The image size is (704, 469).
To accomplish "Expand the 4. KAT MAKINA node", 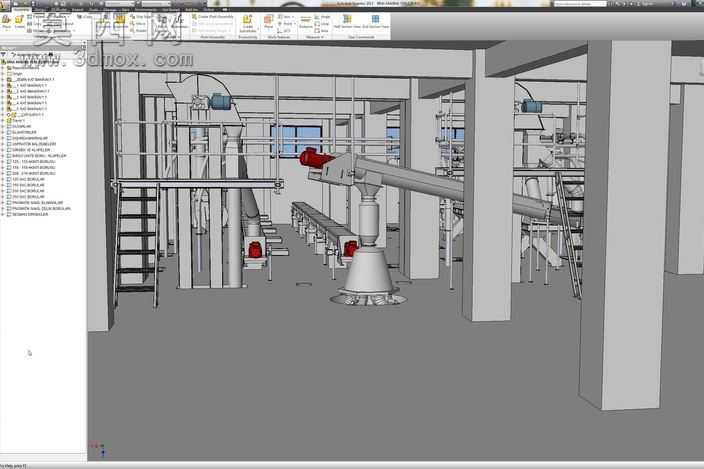I will click(3, 103).
